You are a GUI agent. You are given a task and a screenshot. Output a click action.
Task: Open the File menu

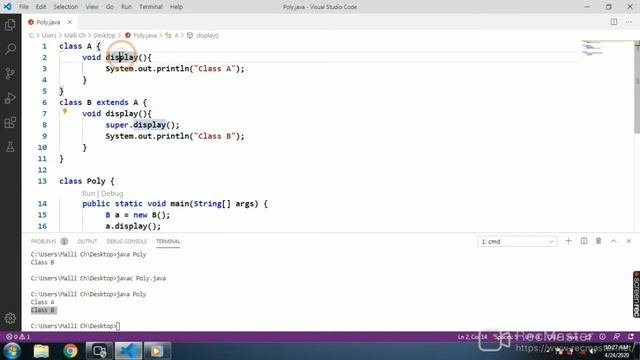24,7
